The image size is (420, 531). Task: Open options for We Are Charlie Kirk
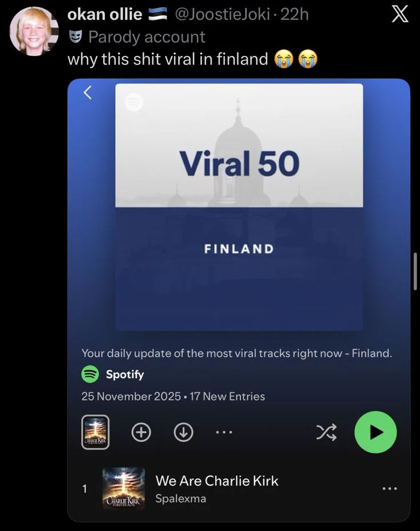click(390, 488)
